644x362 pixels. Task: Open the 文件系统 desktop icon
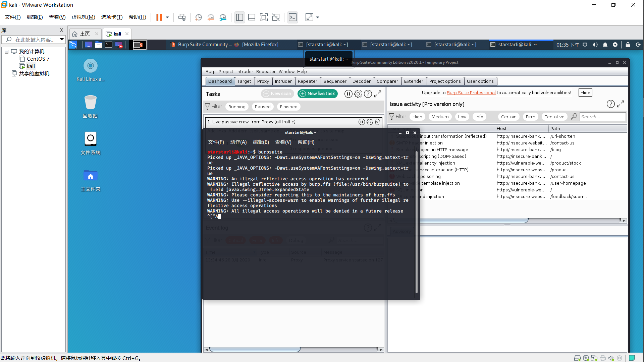[90, 143]
